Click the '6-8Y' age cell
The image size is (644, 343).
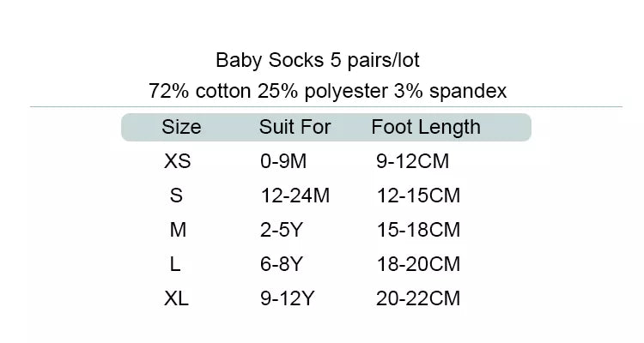coord(283,264)
